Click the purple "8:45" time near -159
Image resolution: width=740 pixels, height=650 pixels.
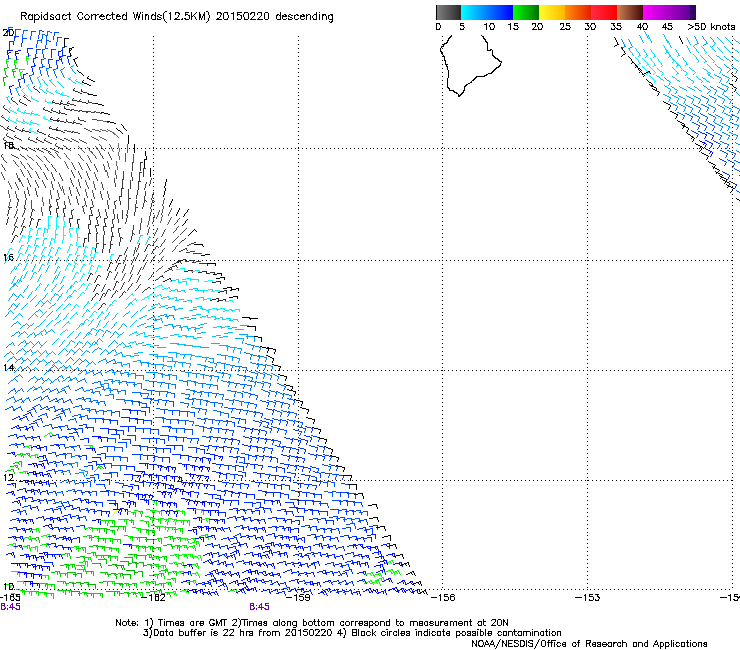click(x=260, y=607)
